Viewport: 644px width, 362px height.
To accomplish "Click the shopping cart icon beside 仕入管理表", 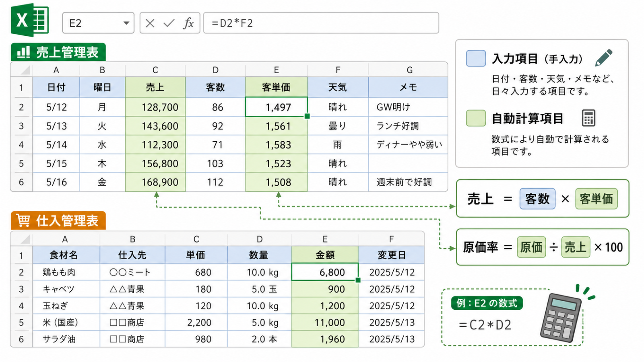I will (23, 220).
